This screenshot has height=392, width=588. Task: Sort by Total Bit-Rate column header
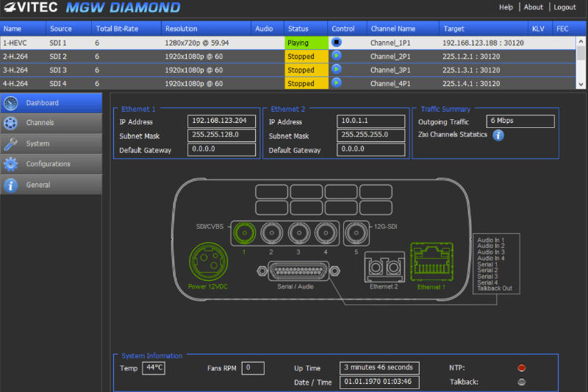(x=126, y=29)
